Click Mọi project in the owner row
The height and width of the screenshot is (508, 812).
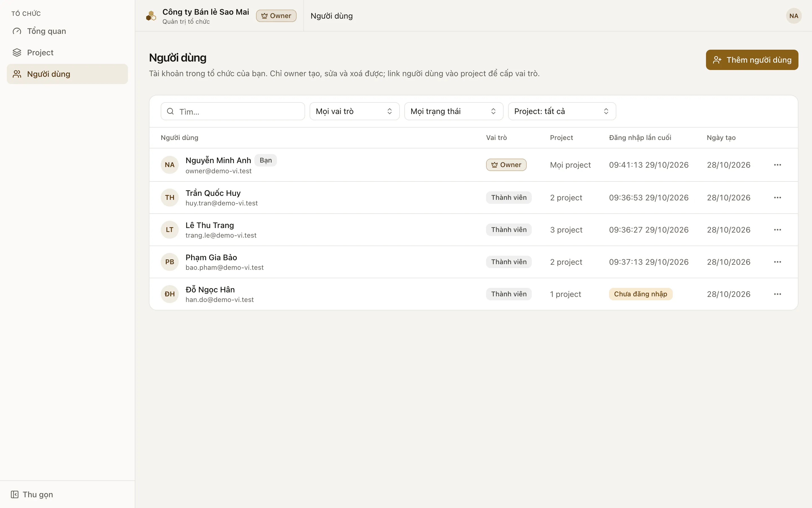[570, 165]
